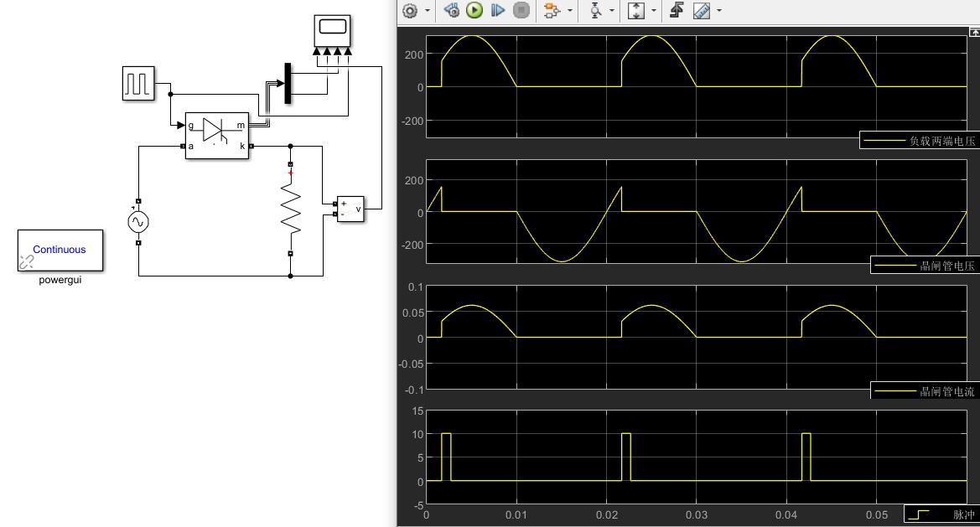
Task: Click the powergui Continuous block
Action: coord(60,250)
